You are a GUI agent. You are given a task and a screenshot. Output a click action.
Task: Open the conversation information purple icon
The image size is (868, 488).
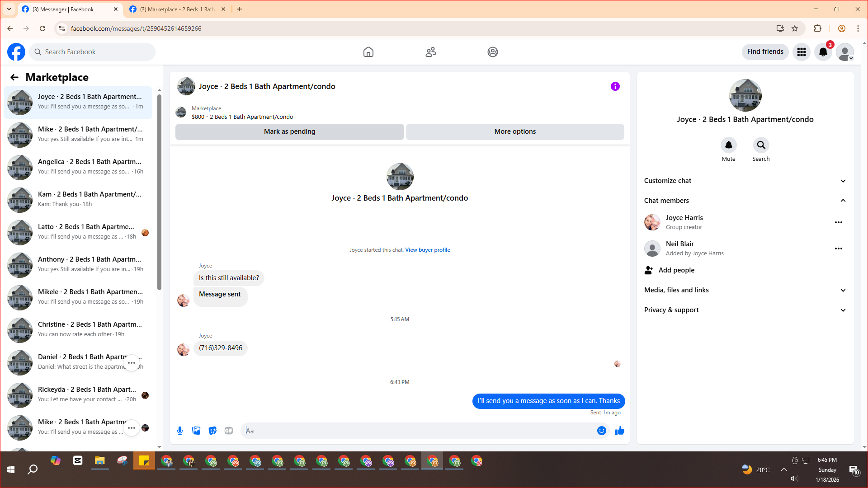point(615,86)
